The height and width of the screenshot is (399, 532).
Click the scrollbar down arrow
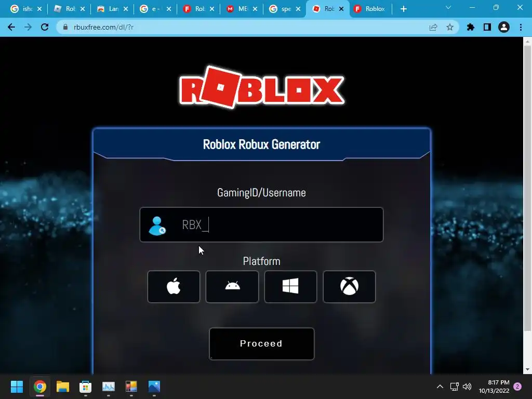tap(527, 369)
